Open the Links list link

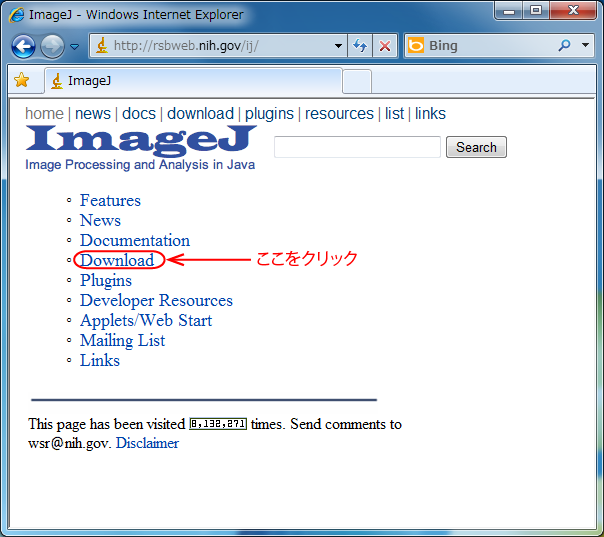click(100, 361)
